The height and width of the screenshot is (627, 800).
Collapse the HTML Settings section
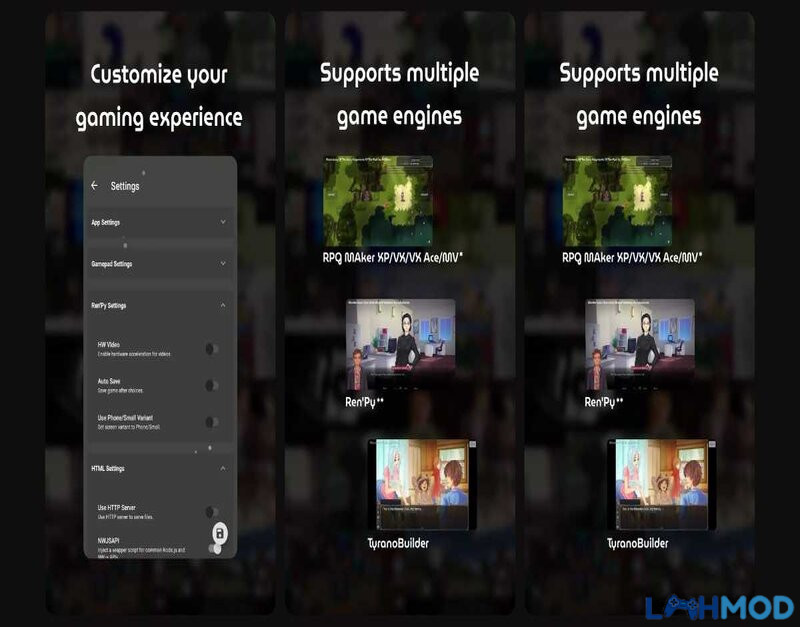click(223, 468)
